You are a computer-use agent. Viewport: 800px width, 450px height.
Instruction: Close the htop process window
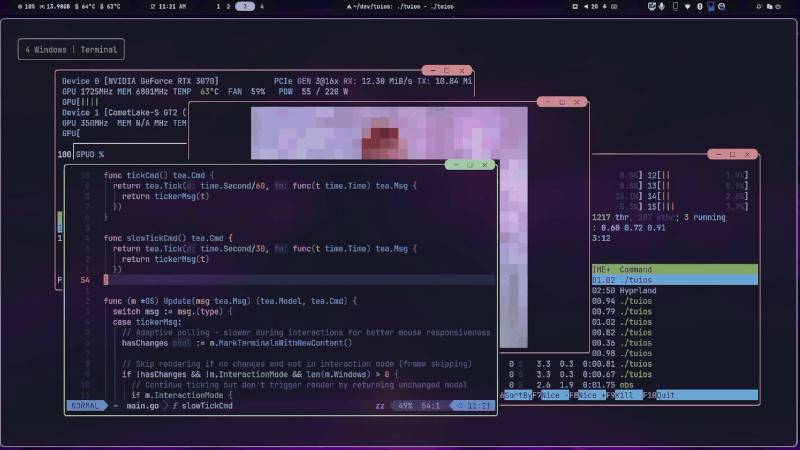[x=747, y=154]
